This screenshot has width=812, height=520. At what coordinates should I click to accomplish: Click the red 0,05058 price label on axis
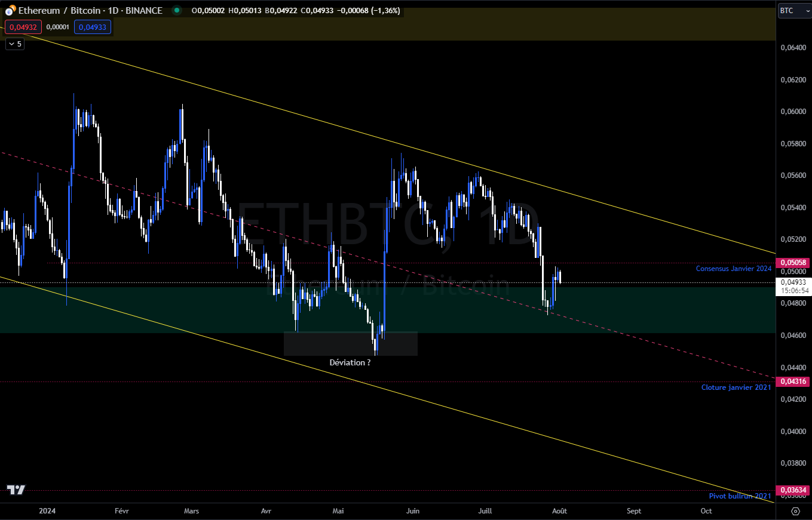pyautogui.click(x=793, y=262)
